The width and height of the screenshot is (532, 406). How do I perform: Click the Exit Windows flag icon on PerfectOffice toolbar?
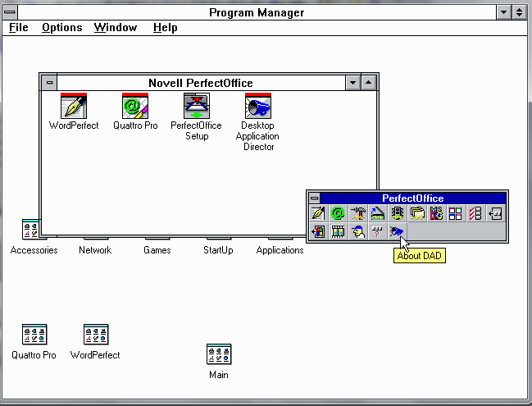pyautogui.click(x=318, y=232)
